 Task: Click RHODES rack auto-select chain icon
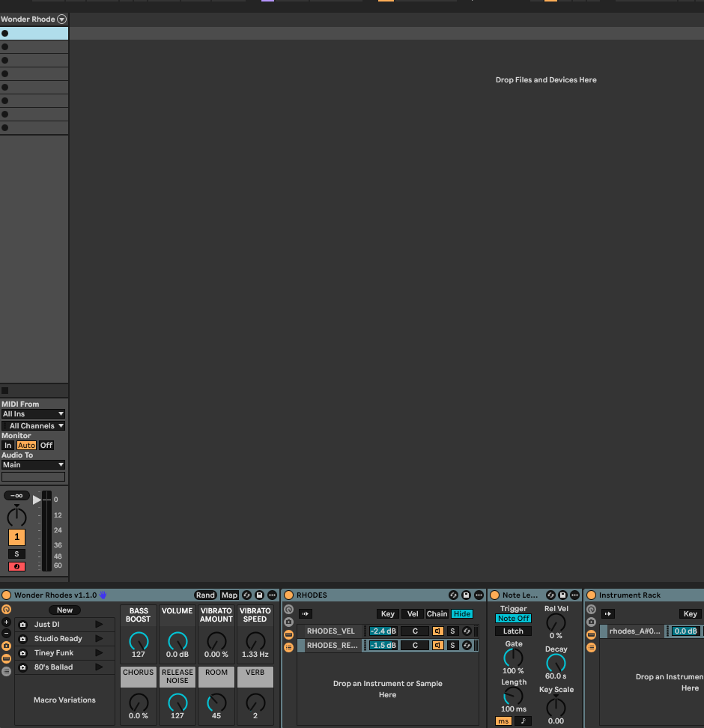[305, 614]
